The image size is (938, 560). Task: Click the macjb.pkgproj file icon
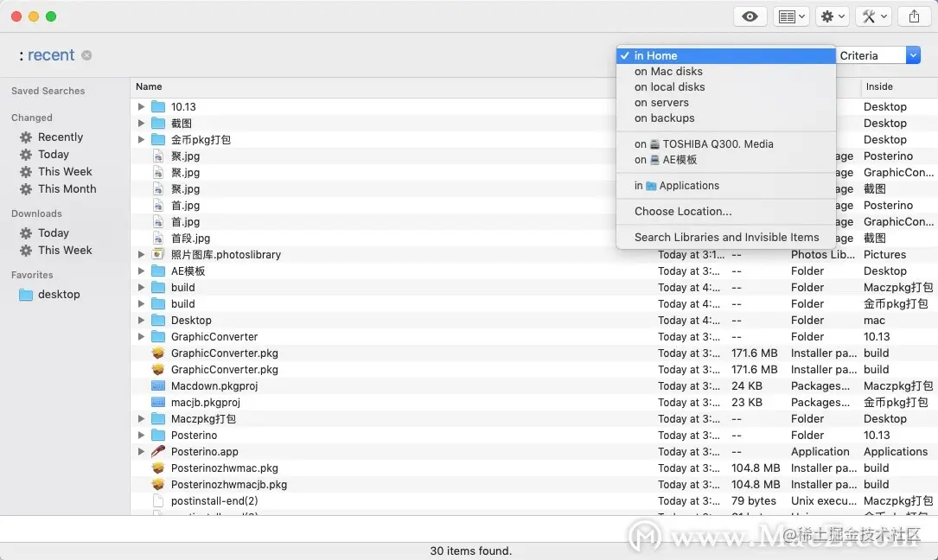point(158,402)
